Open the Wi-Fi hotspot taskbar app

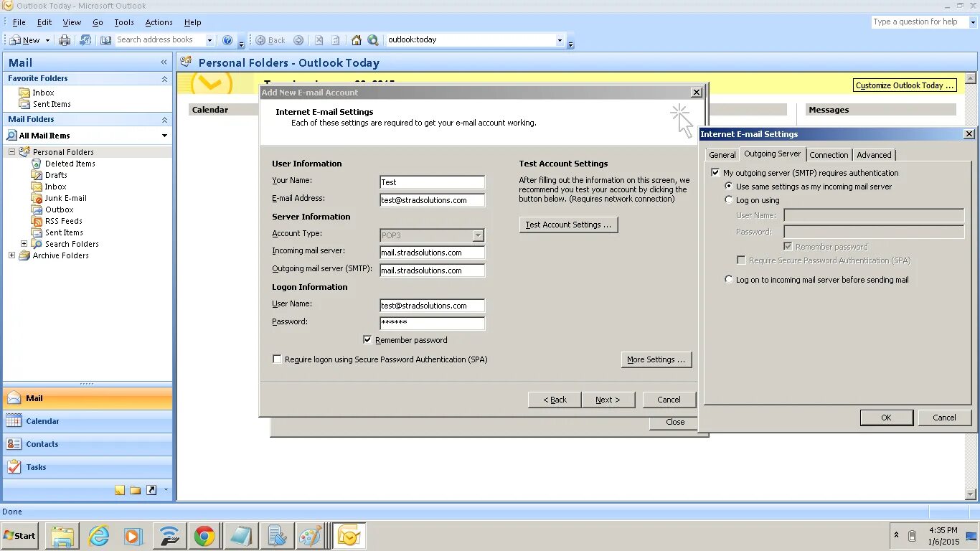tap(169, 536)
